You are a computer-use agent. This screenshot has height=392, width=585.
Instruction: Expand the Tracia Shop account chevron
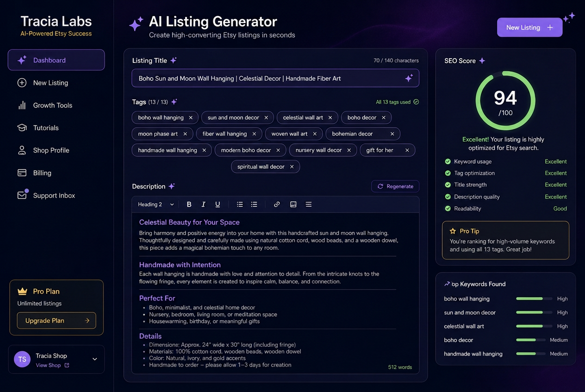point(95,359)
